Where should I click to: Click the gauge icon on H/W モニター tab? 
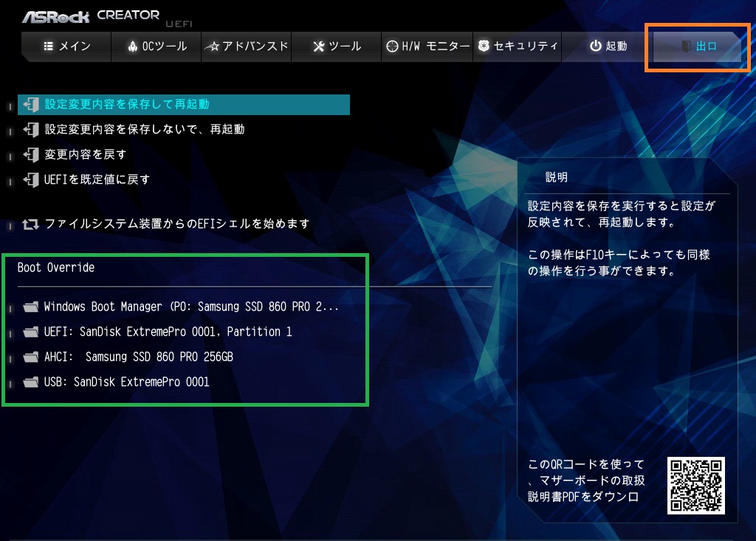pyautogui.click(x=393, y=46)
